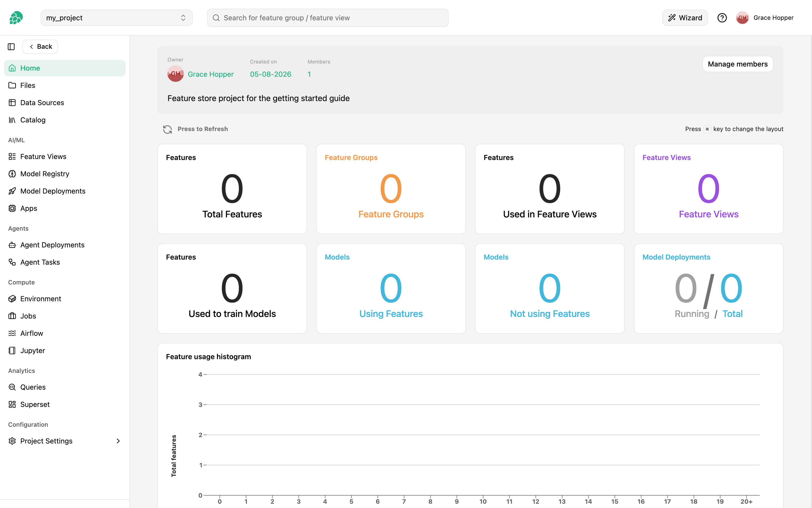812x508 pixels.
Task: Focus the feature group search field
Action: pyautogui.click(x=328, y=18)
